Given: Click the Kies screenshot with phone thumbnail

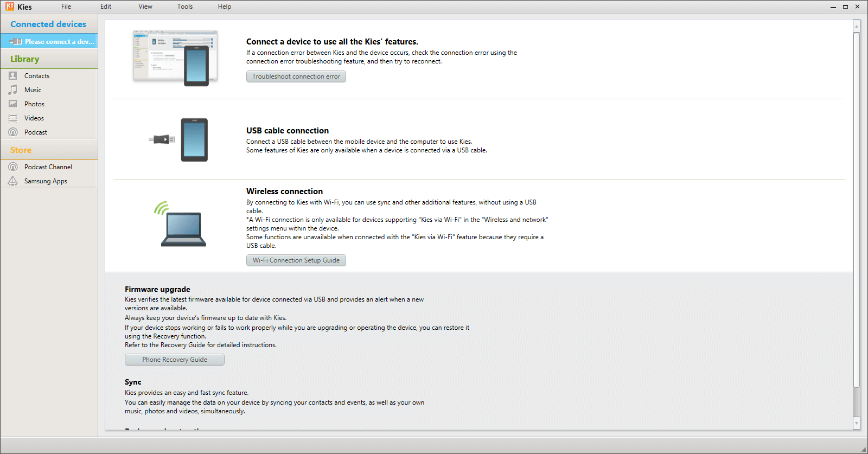Looking at the screenshot, I should (175, 58).
